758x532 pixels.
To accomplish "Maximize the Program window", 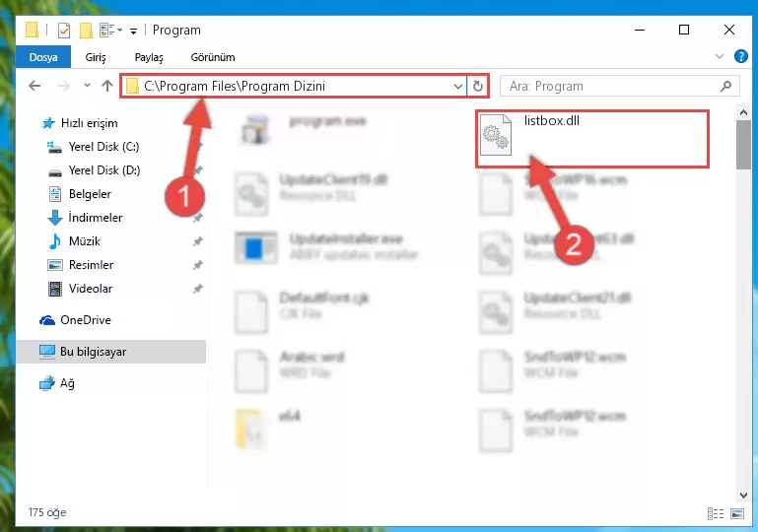I will click(683, 30).
